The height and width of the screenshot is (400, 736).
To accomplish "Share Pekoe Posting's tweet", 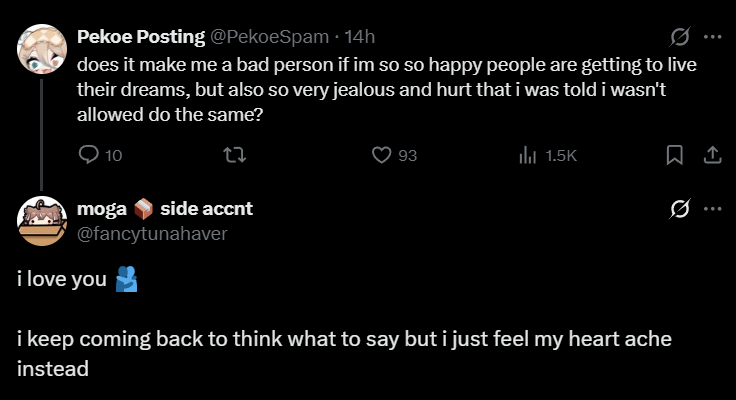I will pyautogui.click(x=712, y=155).
